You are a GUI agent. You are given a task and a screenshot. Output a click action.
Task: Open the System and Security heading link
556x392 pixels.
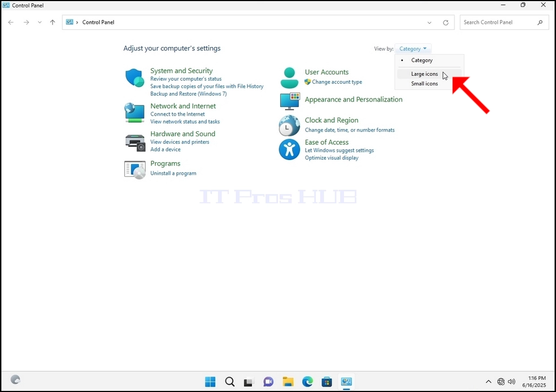[181, 70]
